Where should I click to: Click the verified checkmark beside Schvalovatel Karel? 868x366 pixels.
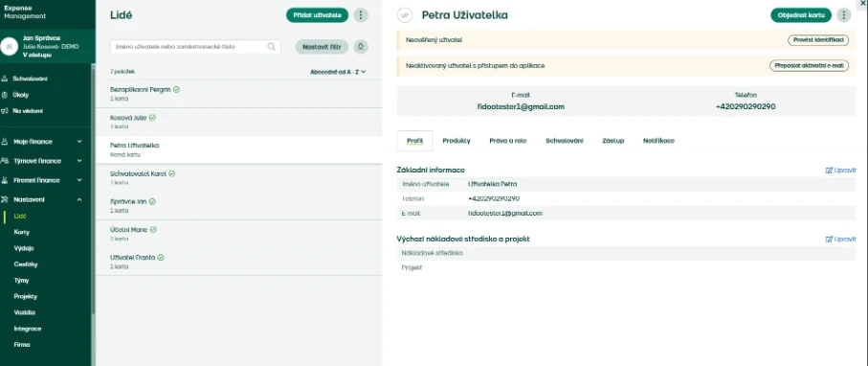(172, 173)
